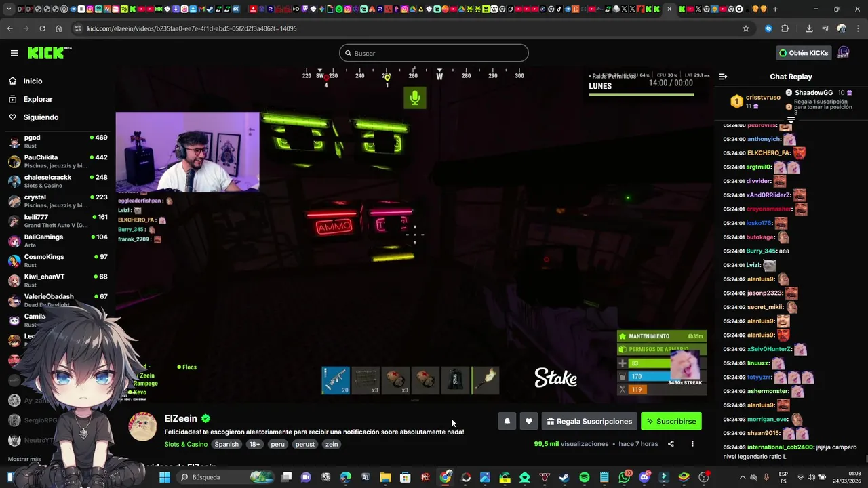The height and width of the screenshot is (488, 868).
Task: Toggle the notification bell for ElZeein
Action: tap(507, 421)
